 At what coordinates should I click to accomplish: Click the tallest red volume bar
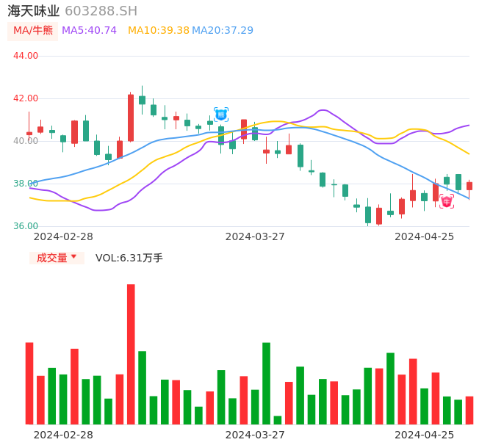tap(131, 354)
